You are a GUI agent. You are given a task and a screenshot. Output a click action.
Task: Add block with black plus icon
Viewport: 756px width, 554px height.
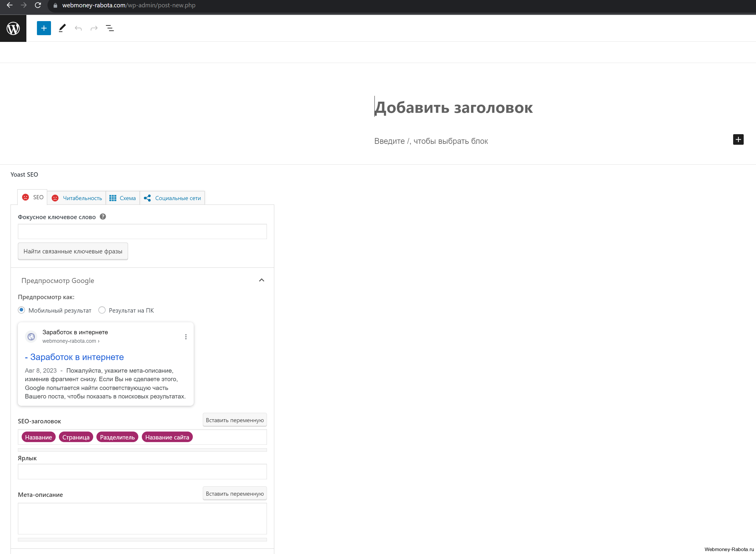[738, 139]
